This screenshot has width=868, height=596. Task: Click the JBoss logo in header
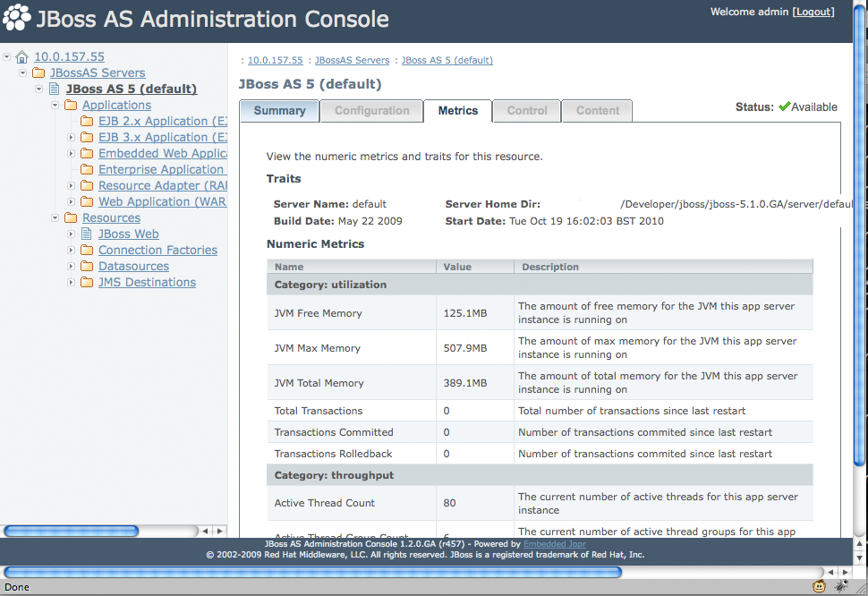(x=17, y=18)
